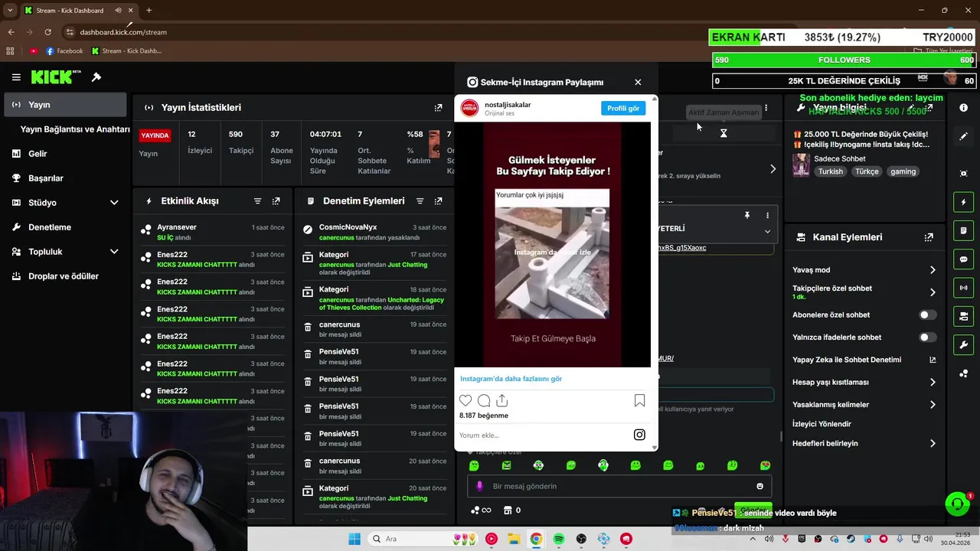Screen dimensions: 980x551
Task: Open the green support headset bubble
Action: click(957, 504)
